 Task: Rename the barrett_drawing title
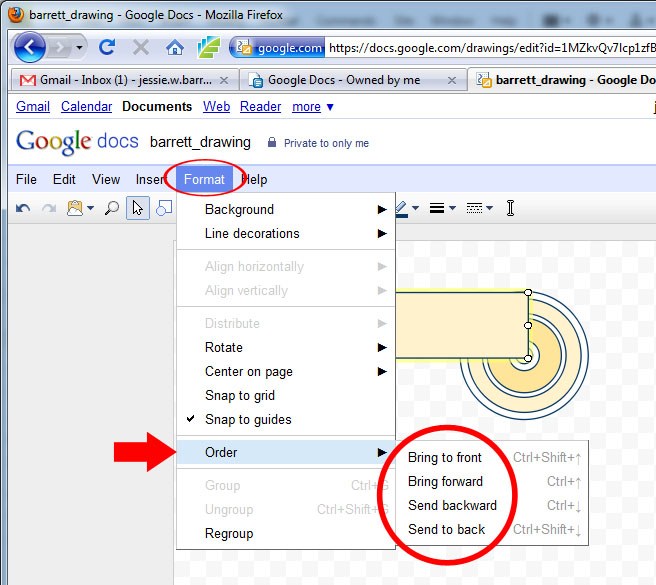pos(200,142)
